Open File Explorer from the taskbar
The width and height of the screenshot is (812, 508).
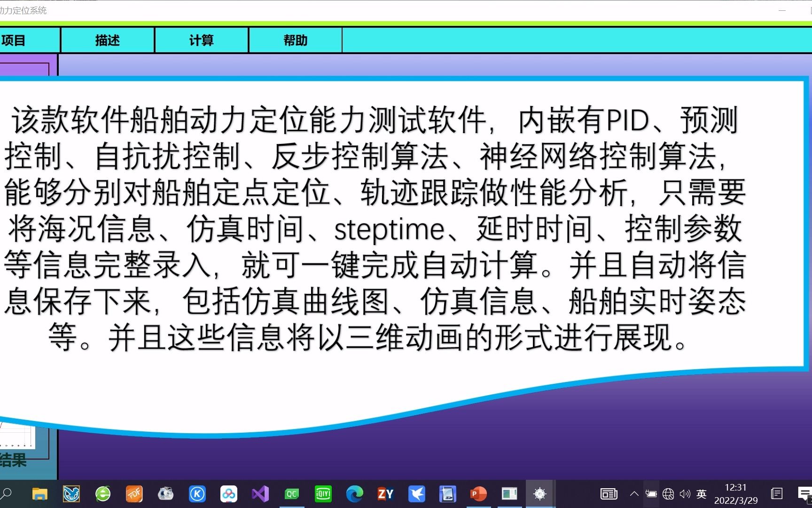40,494
